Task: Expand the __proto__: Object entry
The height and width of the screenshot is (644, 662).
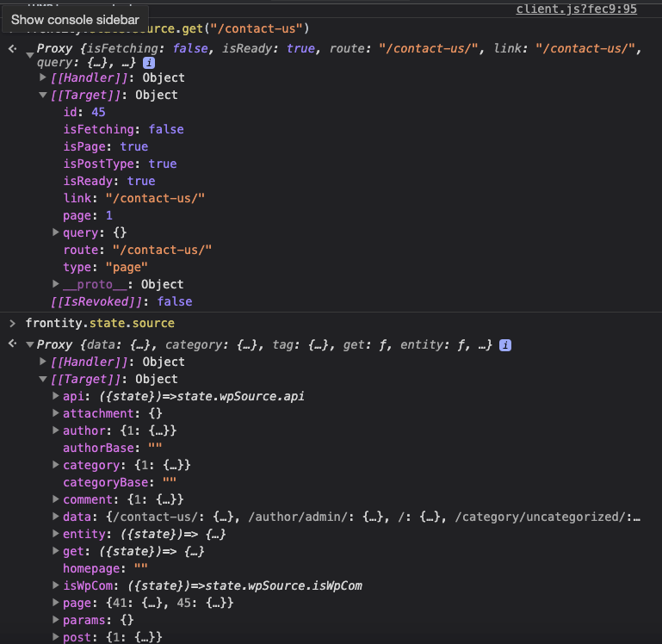Action: pos(56,284)
